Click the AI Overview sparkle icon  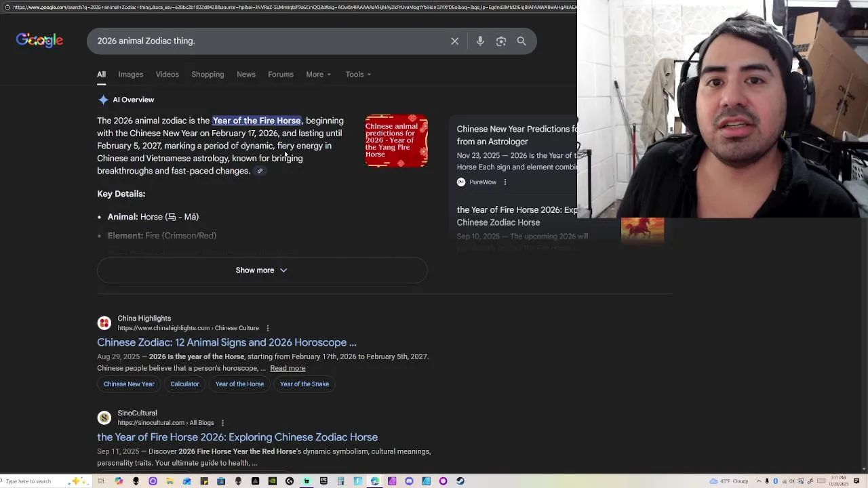click(103, 100)
